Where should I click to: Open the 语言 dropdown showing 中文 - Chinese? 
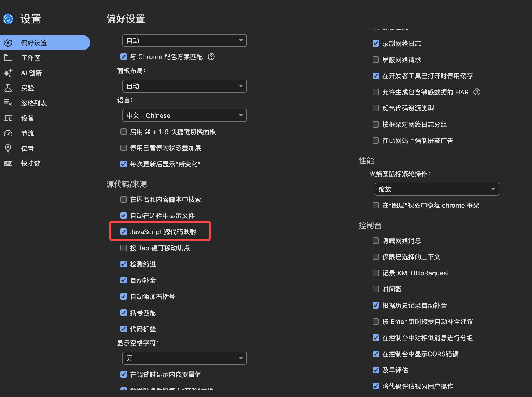tap(185, 115)
